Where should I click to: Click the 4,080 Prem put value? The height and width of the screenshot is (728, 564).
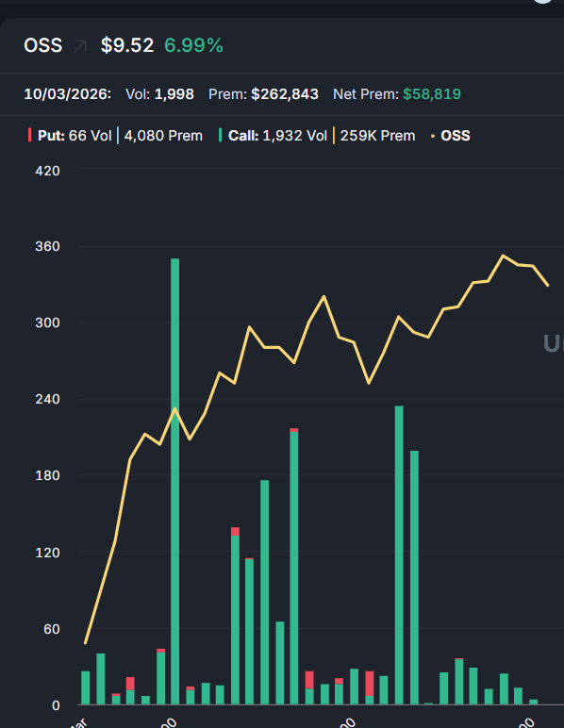pyautogui.click(x=163, y=136)
